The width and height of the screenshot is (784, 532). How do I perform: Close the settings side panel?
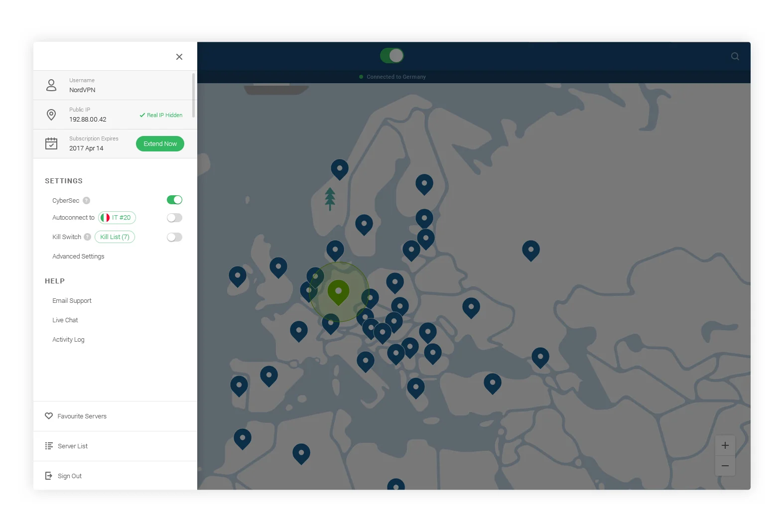point(179,57)
